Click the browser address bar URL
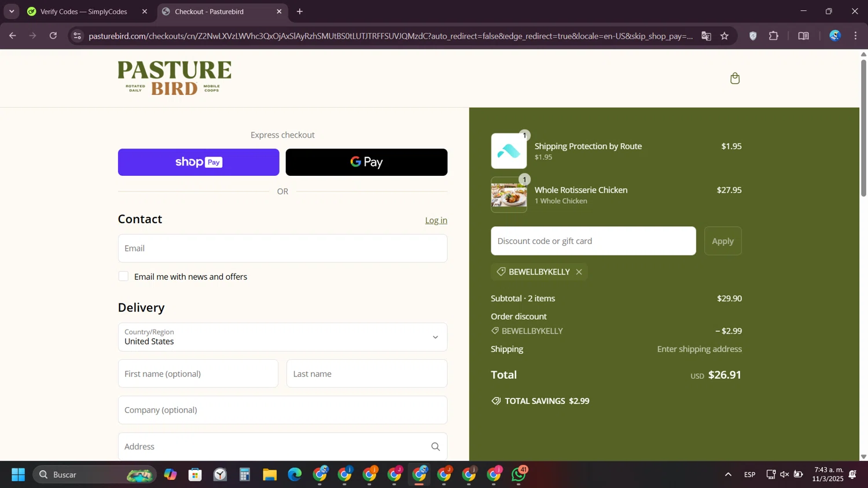Image resolution: width=868 pixels, height=488 pixels. tap(391, 36)
